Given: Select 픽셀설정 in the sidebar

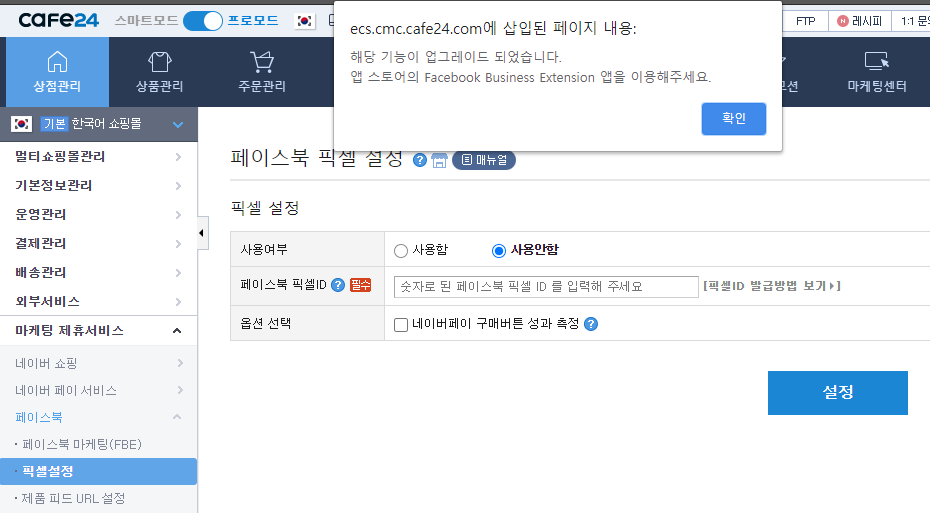Looking at the screenshot, I should 98,471.
